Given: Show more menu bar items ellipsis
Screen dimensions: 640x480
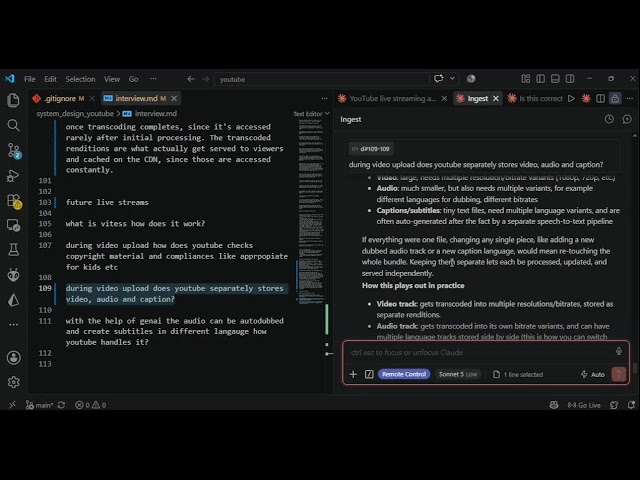Looking at the screenshot, I should (x=153, y=79).
